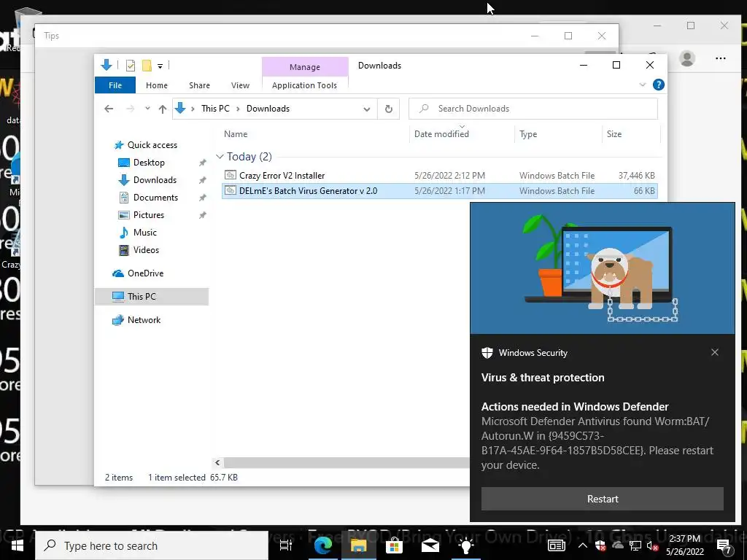Image resolution: width=747 pixels, height=560 pixels.
Task: Click the New folder icon in title bar
Action: click(x=147, y=66)
